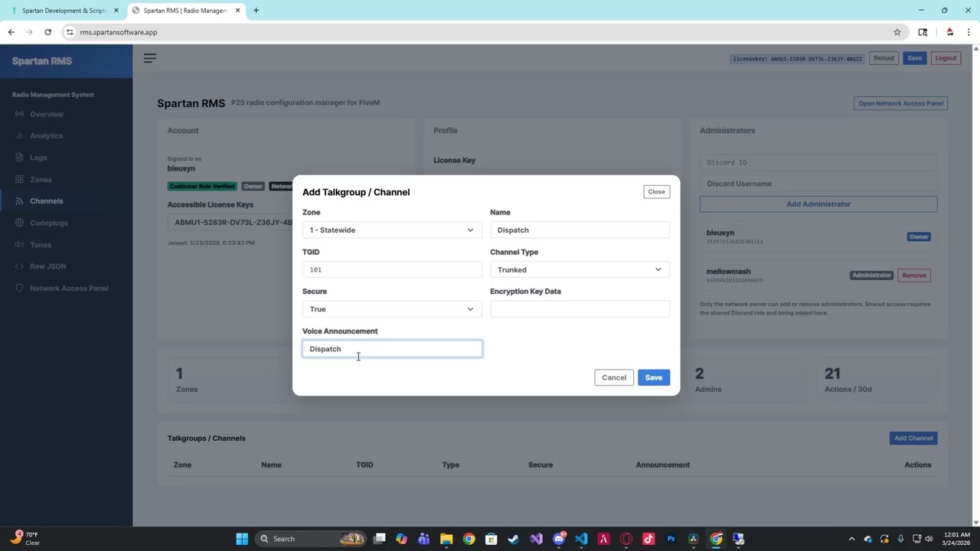Go back using the browser back arrow

11,32
